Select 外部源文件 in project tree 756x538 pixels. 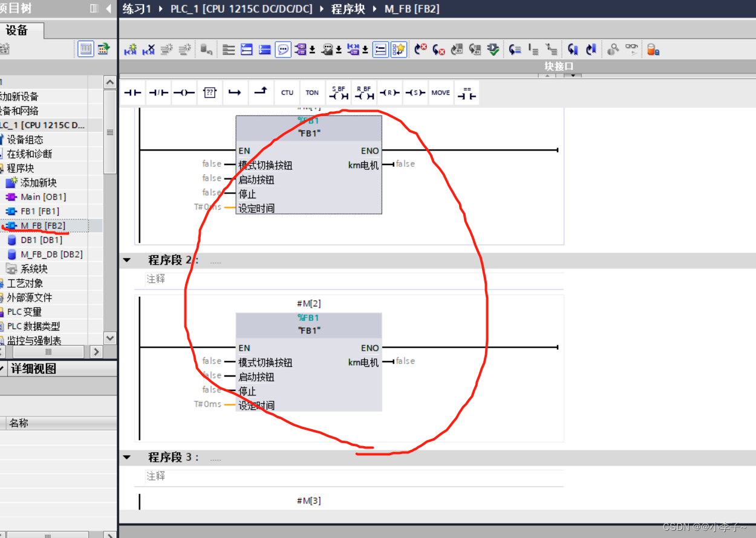point(30,297)
